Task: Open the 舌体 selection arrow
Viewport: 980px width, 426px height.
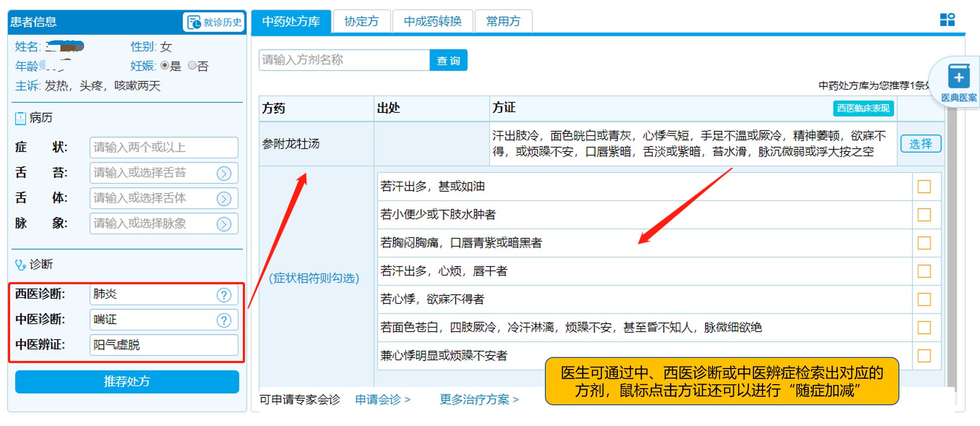Action: (224, 199)
